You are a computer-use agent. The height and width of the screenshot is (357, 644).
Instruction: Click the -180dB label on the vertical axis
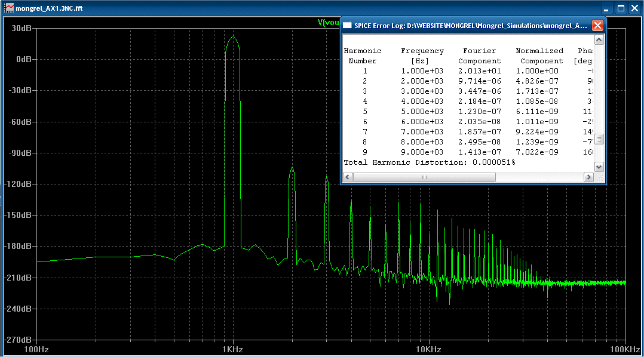click(18, 246)
